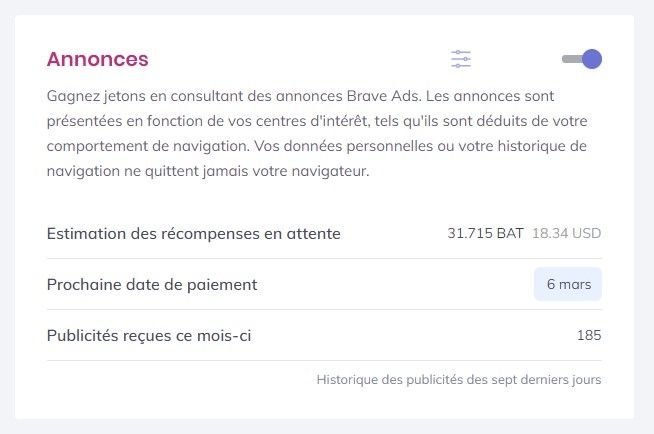Image resolution: width=654 pixels, height=434 pixels.
Task: Click the words Brave Ads in description
Action: 384,96
